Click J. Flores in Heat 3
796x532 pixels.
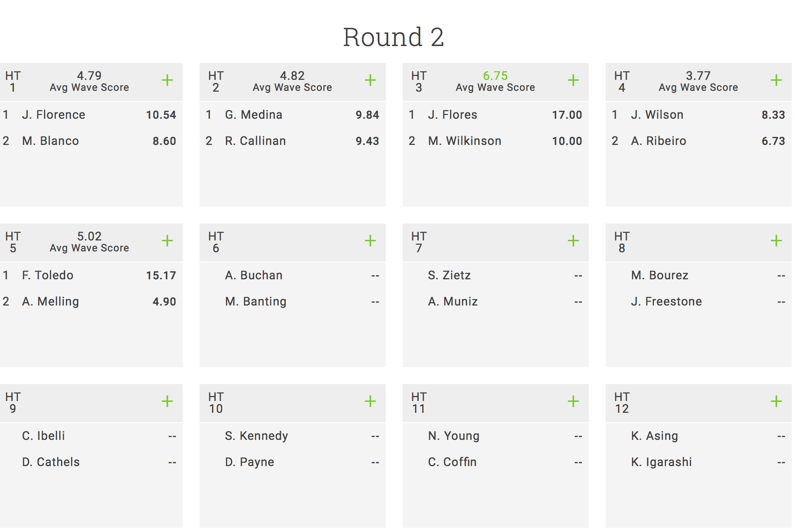453,115
